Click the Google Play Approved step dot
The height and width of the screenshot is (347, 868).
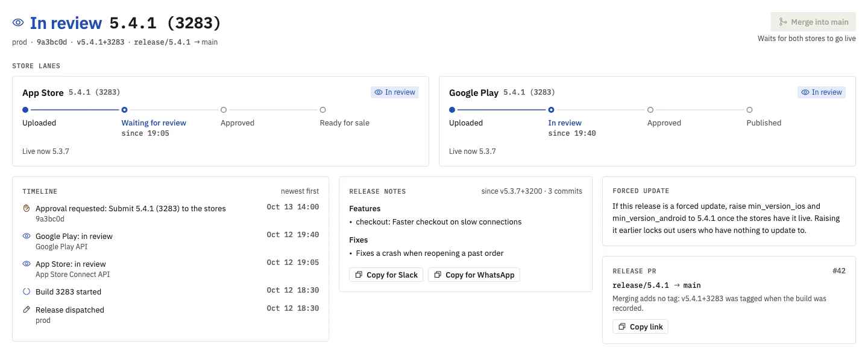[650, 110]
